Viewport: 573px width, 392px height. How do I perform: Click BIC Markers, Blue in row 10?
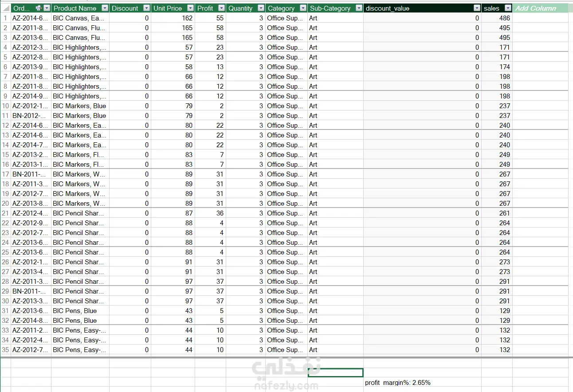(80, 106)
